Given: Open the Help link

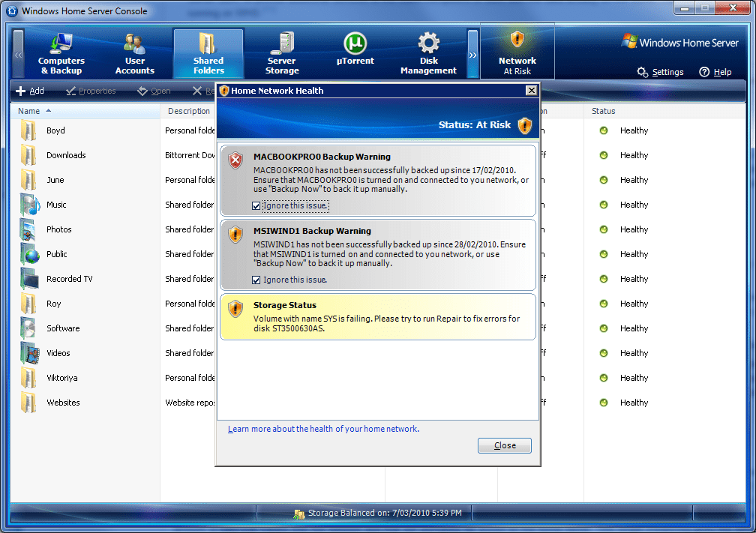Looking at the screenshot, I should [x=715, y=72].
